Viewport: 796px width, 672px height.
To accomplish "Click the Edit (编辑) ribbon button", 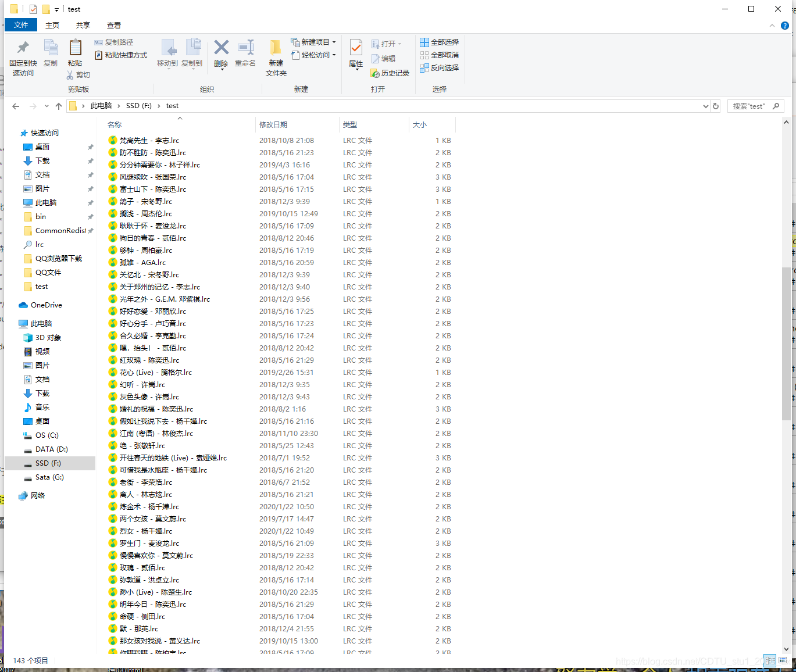I will coord(383,59).
